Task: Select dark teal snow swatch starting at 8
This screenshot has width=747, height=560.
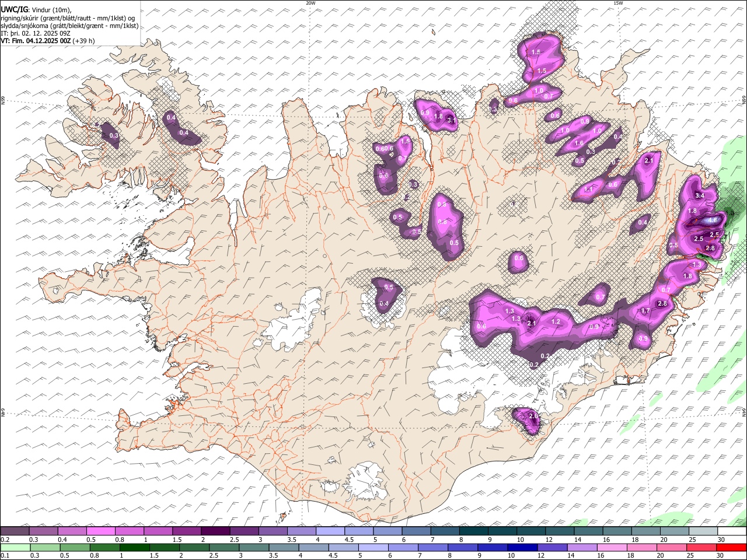Action: (x=474, y=531)
